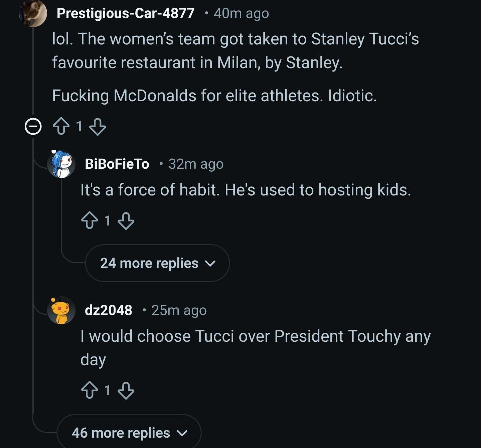Open dz2048's orange snoo avatar

click(61, 310)
